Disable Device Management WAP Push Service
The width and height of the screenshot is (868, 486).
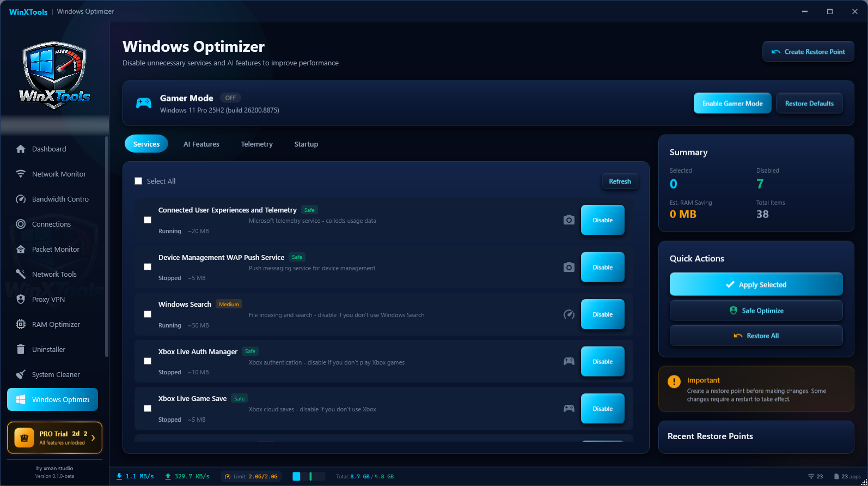[x=602, y=267]
